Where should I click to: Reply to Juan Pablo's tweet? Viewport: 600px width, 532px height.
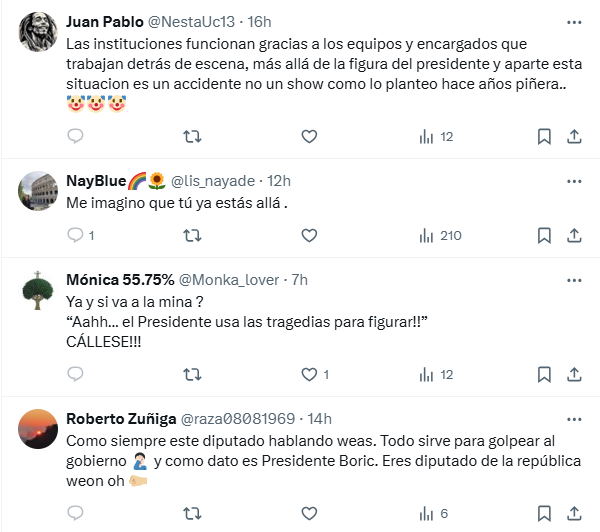tap(75, 137)
